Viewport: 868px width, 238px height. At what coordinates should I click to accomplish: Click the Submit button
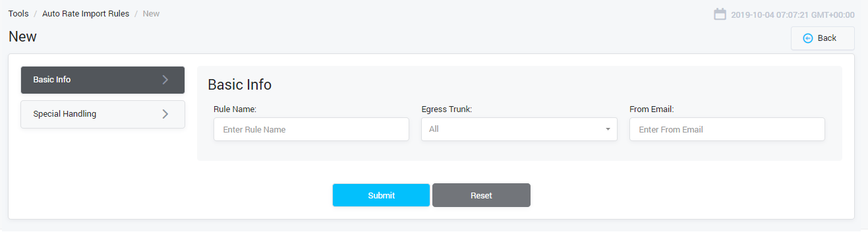(381, 195)
